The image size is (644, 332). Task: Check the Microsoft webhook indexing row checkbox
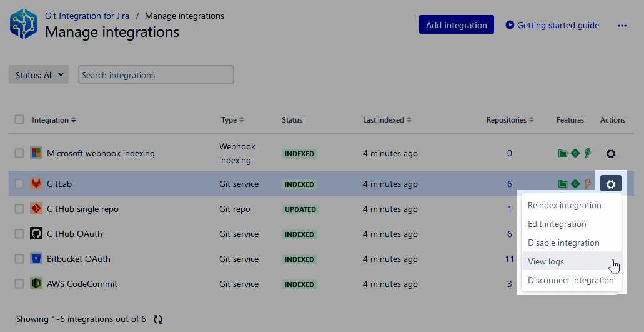[x=19, y=153]
